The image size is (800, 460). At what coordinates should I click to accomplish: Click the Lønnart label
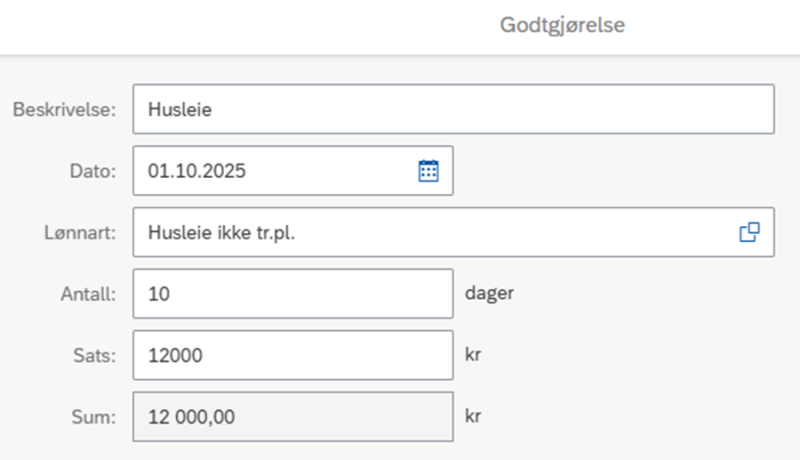(x=80, y=233)
